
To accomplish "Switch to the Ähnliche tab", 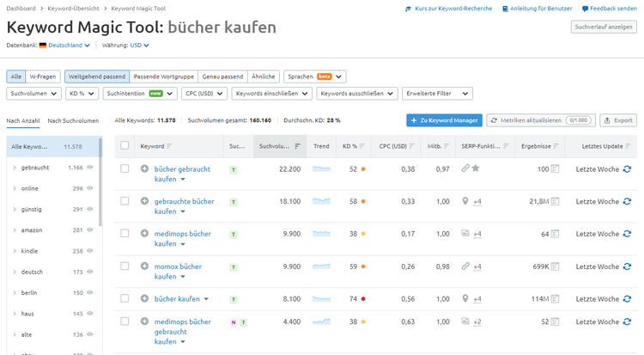I will (x=264, y=77).
